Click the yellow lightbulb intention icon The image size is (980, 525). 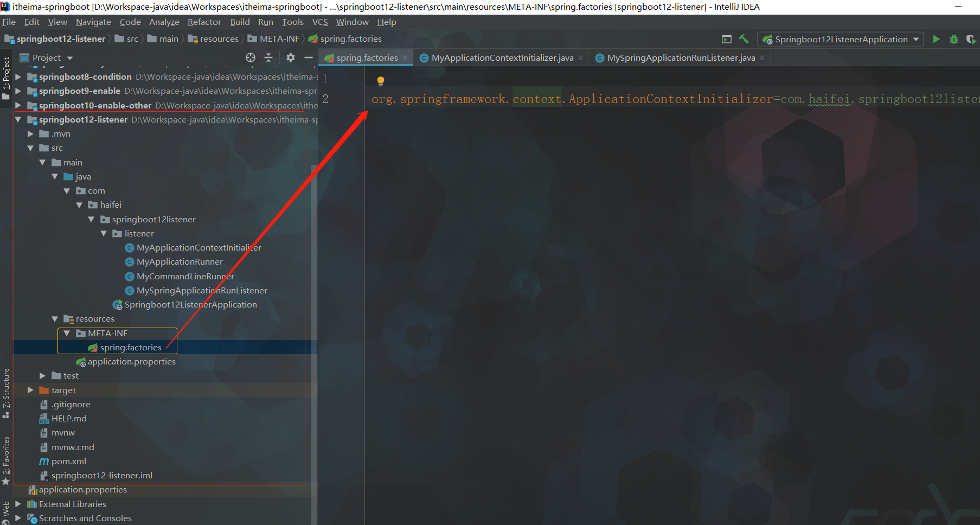point(381,81)
